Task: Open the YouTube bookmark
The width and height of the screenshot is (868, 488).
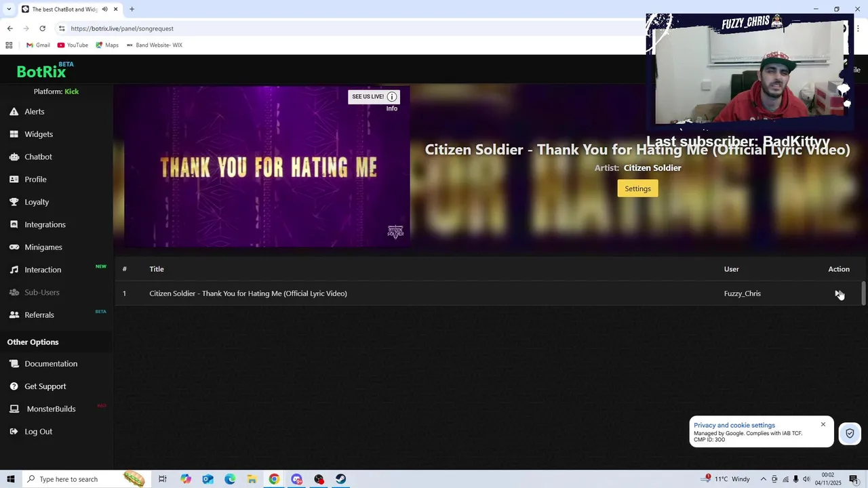Action: pyautogui.click(x=73, y=45)
